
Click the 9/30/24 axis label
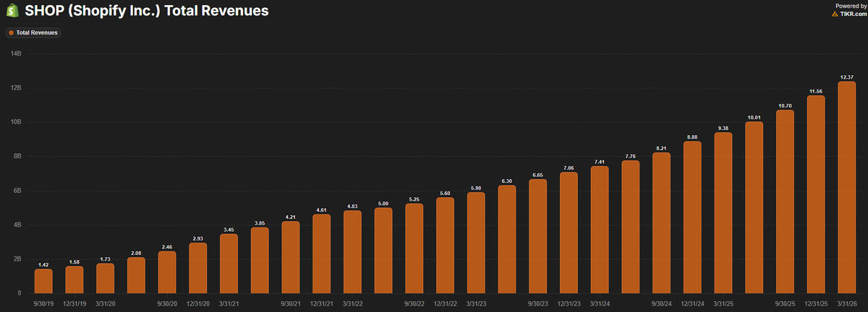click(661, 303)
